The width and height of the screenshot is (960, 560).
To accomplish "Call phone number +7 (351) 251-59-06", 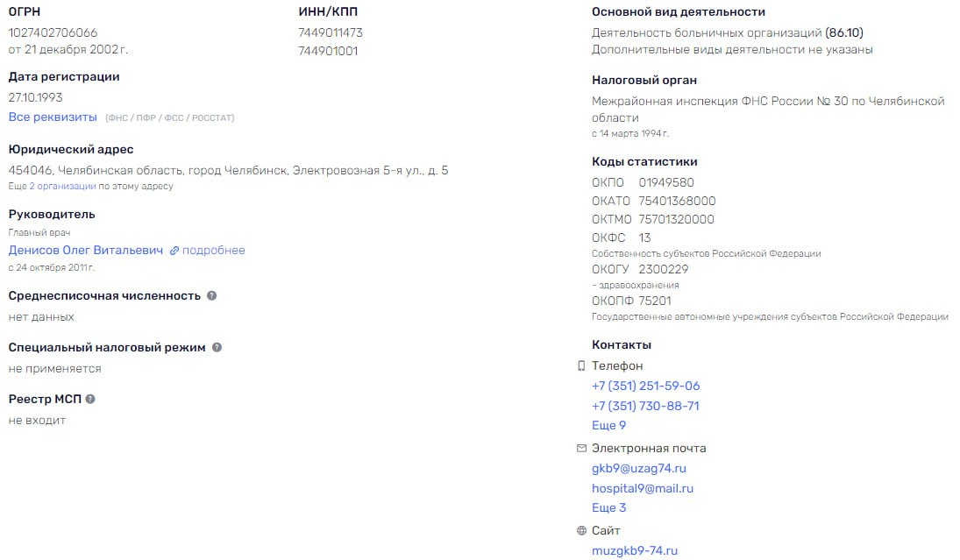I will click(646, 386).
